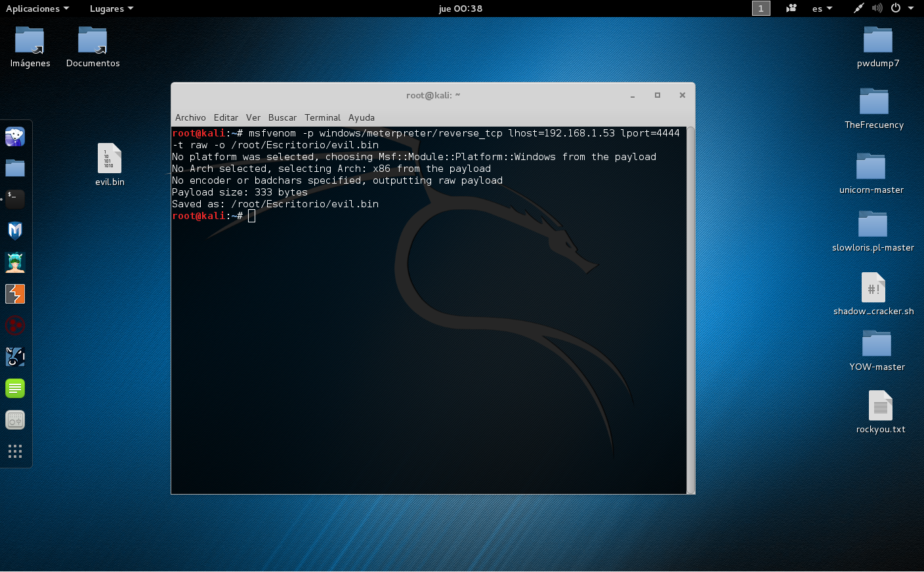Click the terminal vertical scrollbar

(x=690, y=310)
